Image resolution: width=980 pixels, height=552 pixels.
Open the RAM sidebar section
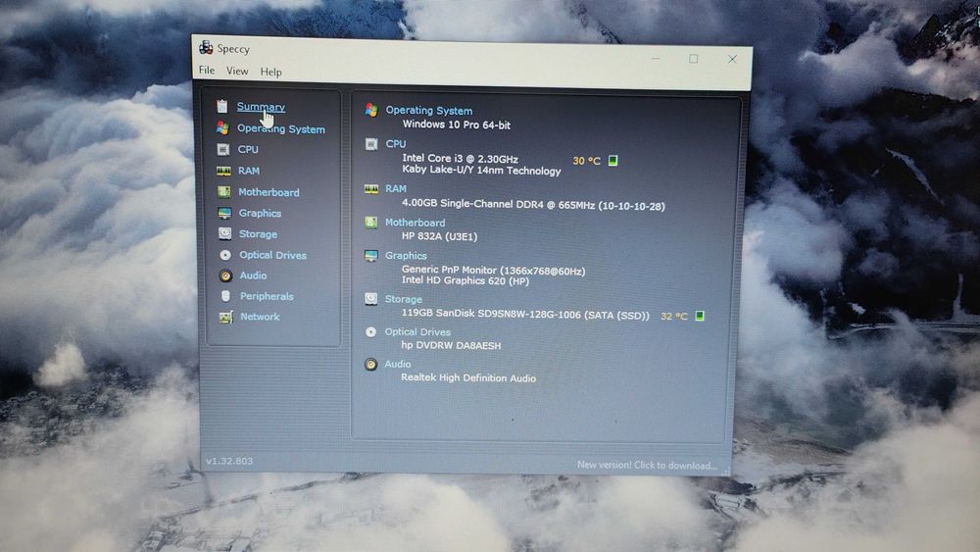tap(249, 171)
